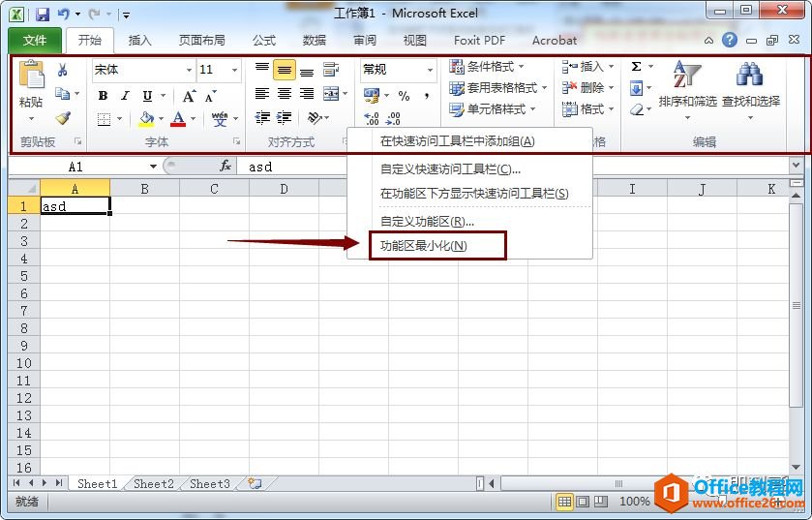Image resolution: width=812 pixels, height=520 pixels.
Task: Click the cell borders icon
Action: click(x=105, y=119)
